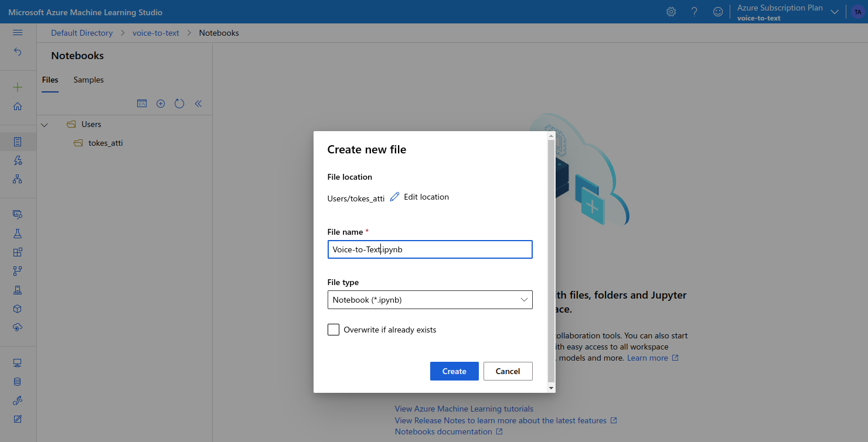Click the back arrow in sidebar
Viewport: 868px width, 442px height.
(18, 52)
